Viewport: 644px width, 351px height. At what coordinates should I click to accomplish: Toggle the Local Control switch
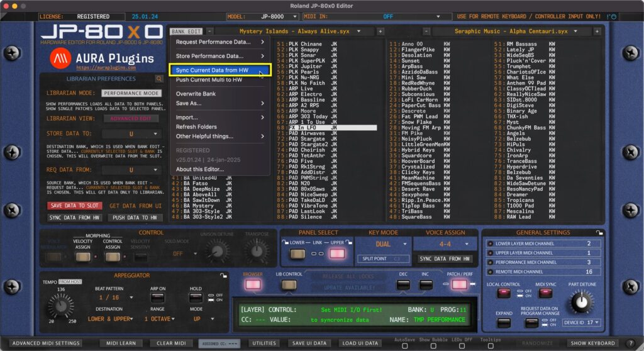(x=504, y=293)
